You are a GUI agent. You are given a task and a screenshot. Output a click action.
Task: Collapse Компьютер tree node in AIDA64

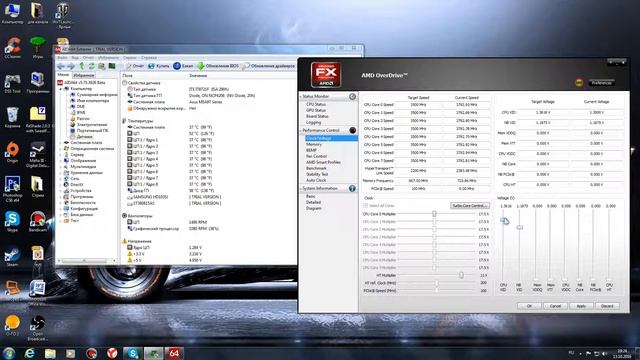click(x=61, y=89)
